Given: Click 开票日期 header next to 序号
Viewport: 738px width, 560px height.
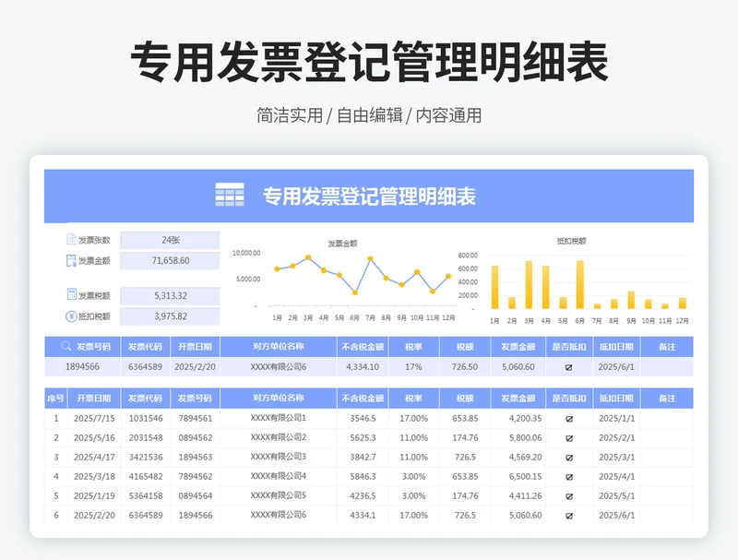Looking at the screenshot, I should pyautogui.click(x=94, y=399).
